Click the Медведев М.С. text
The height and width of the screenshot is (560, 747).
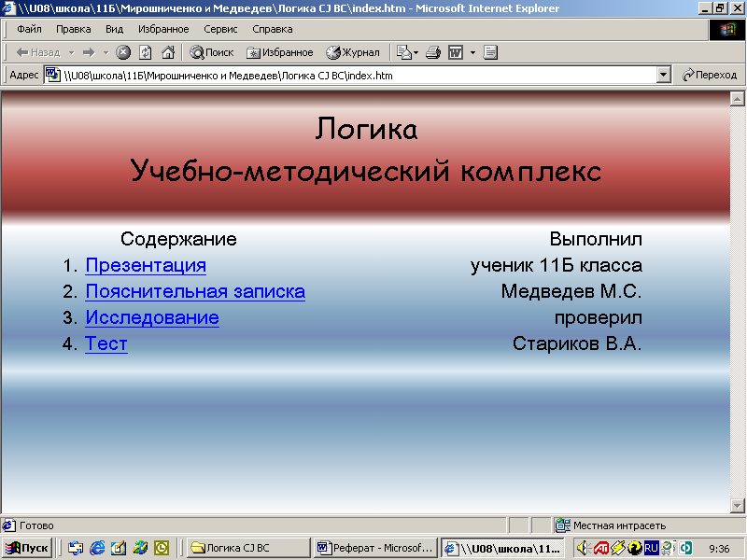pyautogui.click(x=571, y=291)
